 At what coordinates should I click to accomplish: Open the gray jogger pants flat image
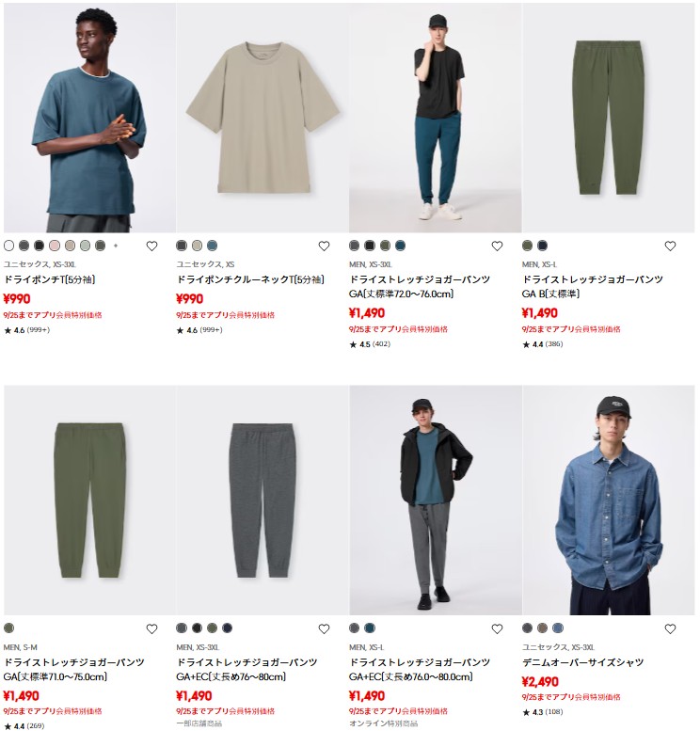point(263,501)
